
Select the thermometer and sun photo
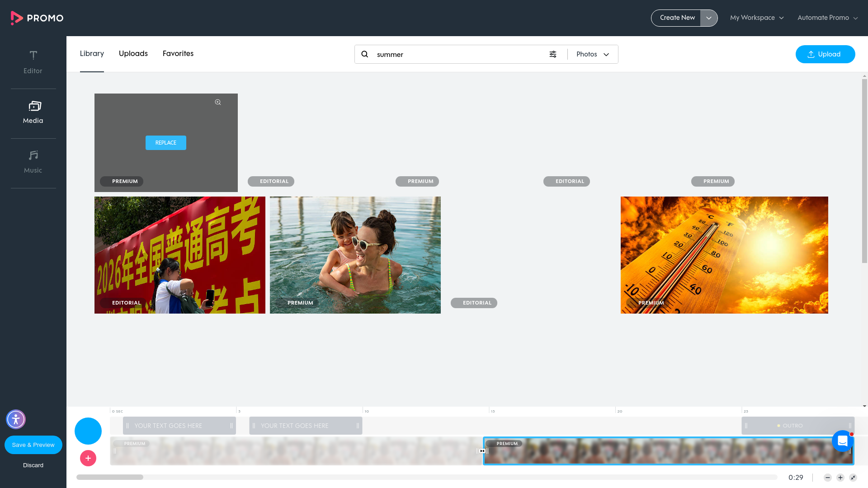(x=724, y=255)
